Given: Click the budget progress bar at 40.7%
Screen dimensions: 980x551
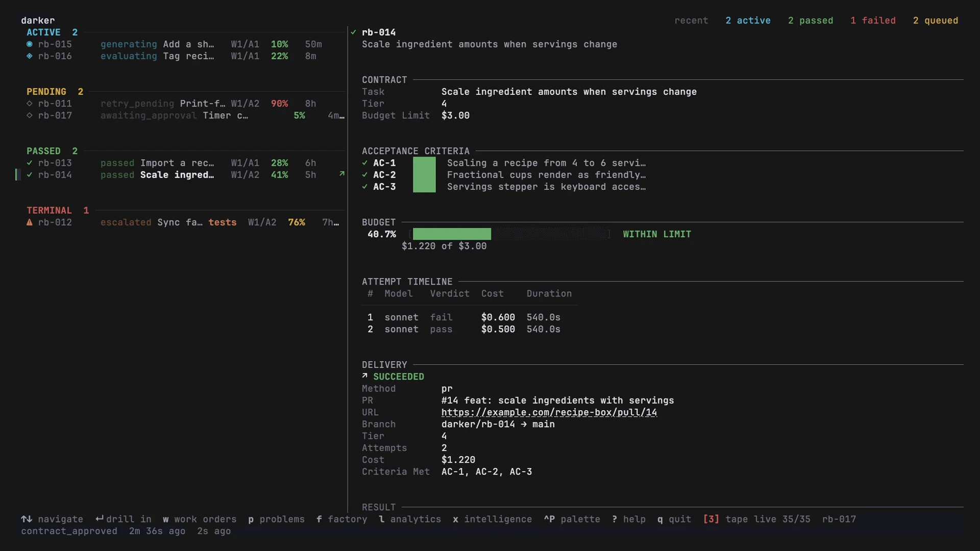Looking at the screenshot, I should 509,234.
